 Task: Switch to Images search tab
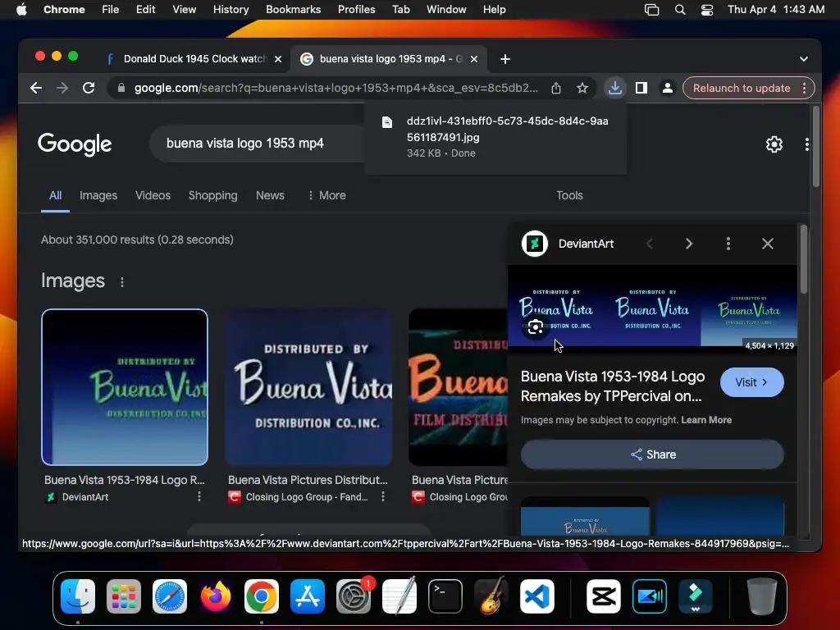pyautogui.click(x=98, y=195)
